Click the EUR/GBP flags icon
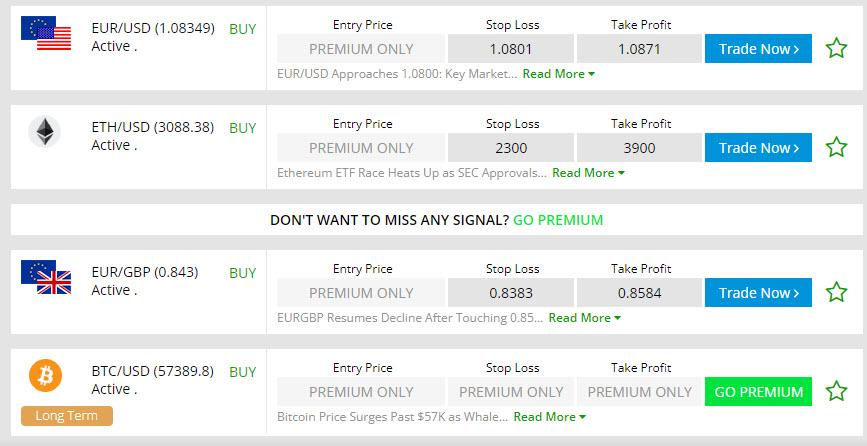This screenshot has height=446, width=867. point(46,277)
